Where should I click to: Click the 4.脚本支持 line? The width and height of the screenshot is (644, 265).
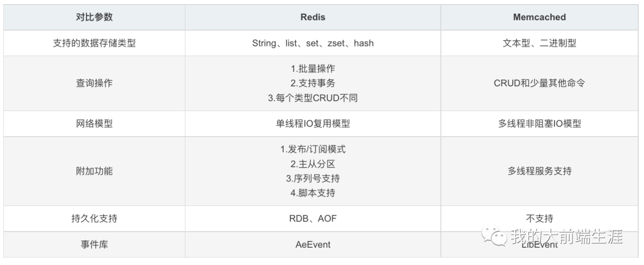pos(313,193)
